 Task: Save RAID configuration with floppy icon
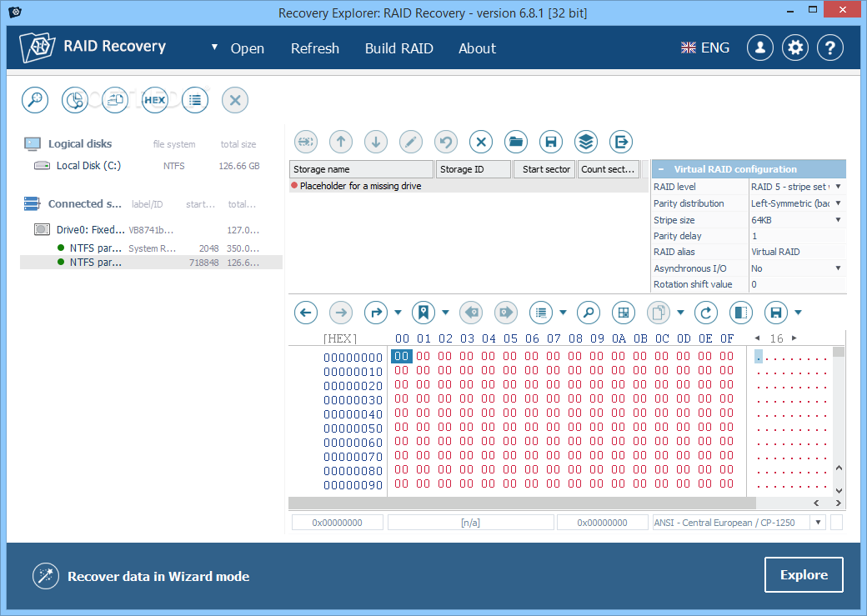click(x=551, y=142)
